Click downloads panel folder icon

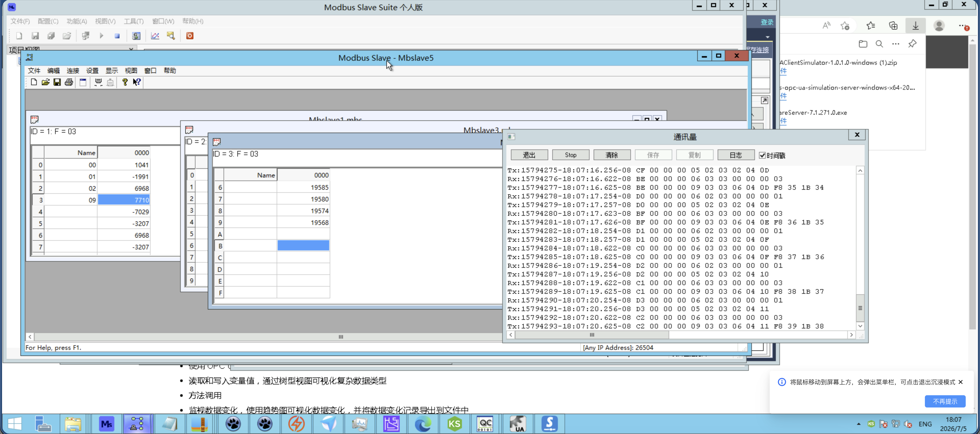(x=863, y=44)
